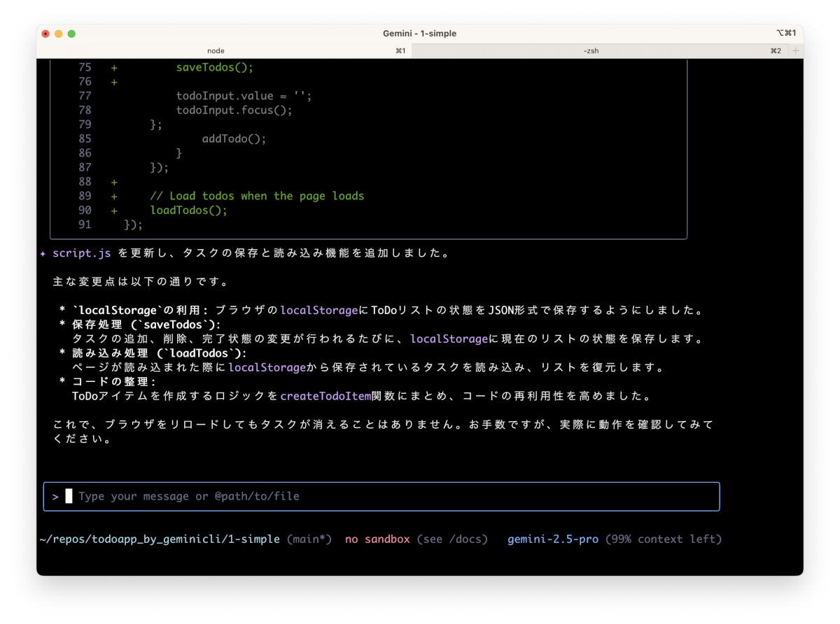The width and height of the screenshot is (840, 624).
Task: Click the repo path '~/repos/todoapp_by_geminicli/1-simple'
Action: coord(160,539)
